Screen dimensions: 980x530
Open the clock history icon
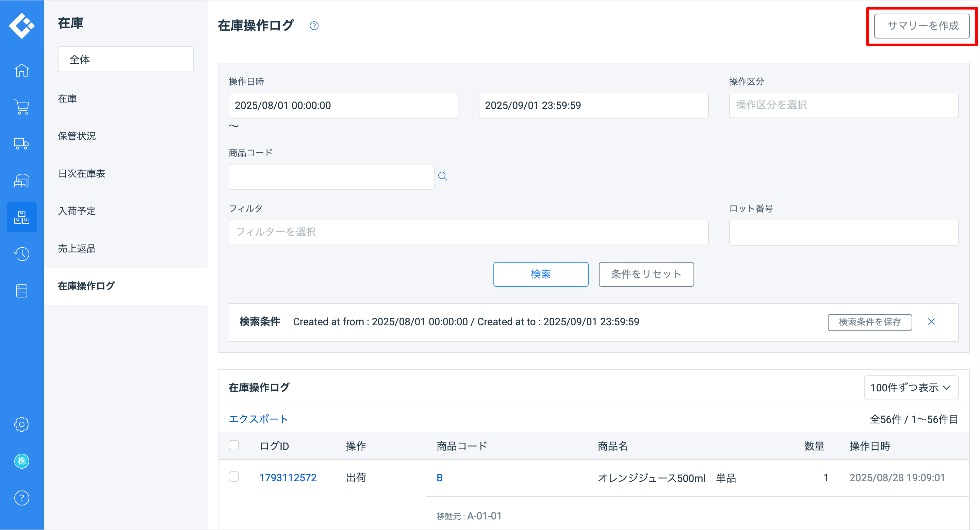[22, 254]
